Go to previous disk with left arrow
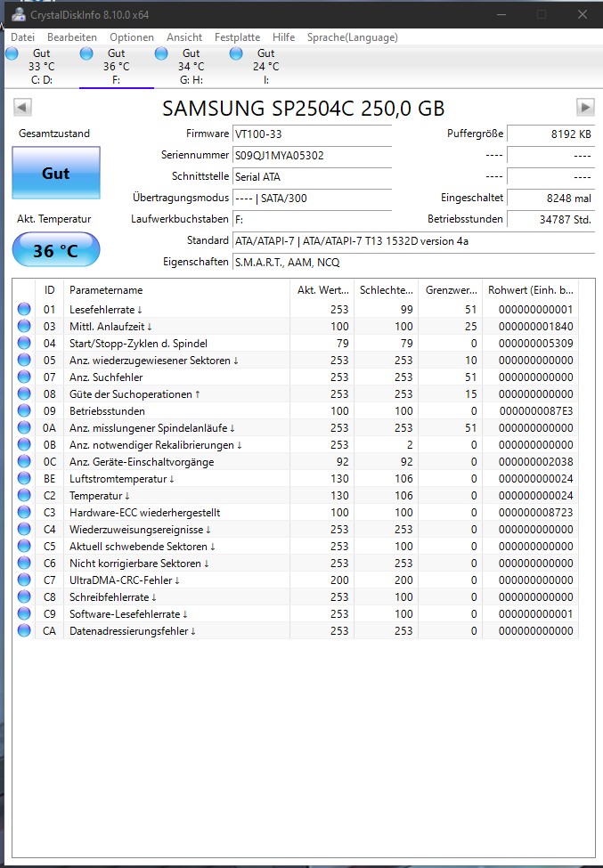Image resolution: width=603 pixels, height=868 pixels. pyautogui.click(x=22, y=107)
